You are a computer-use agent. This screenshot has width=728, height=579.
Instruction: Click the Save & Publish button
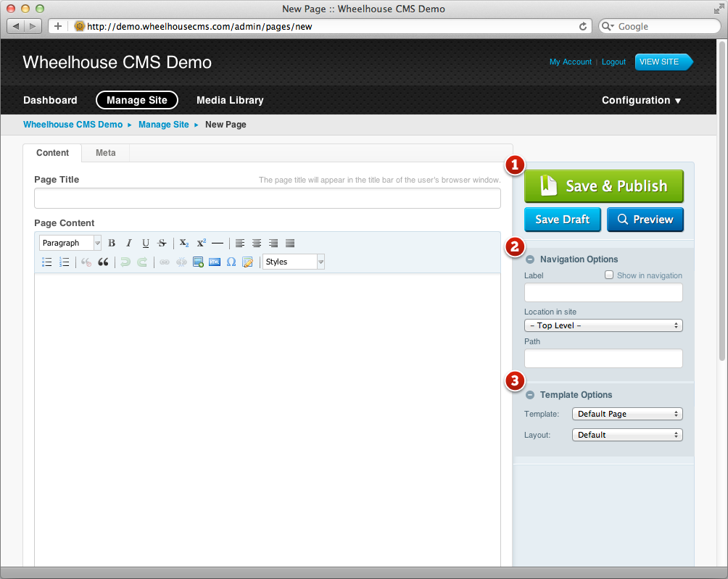[x=603, y=186]
